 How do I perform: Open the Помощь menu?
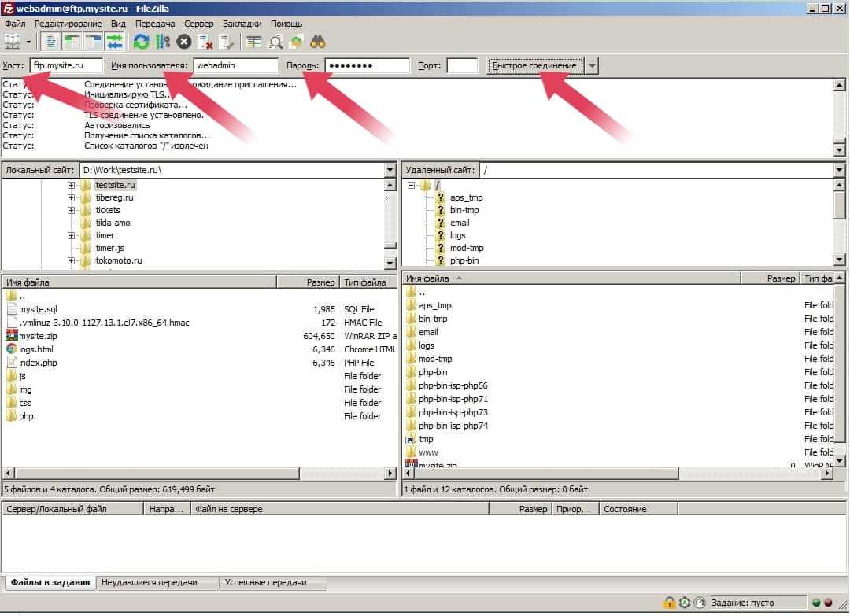tap(286, 24)
